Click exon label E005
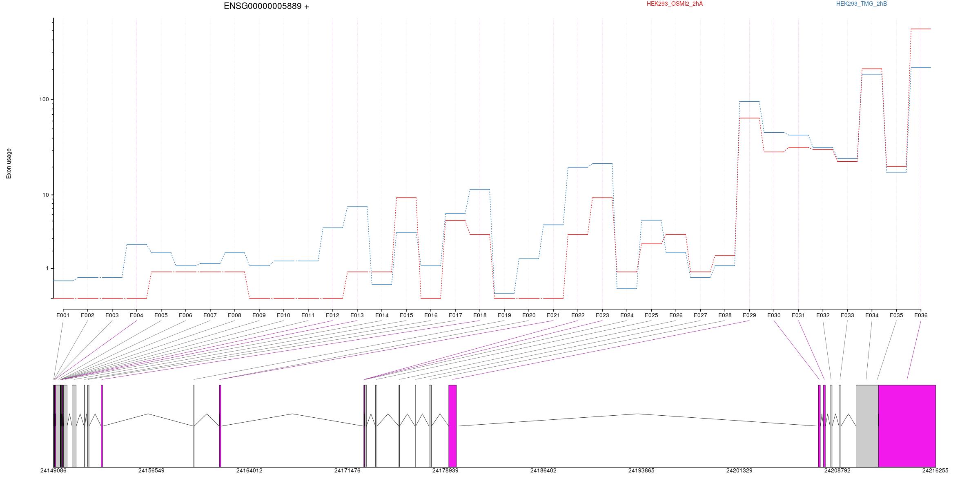 click(x=161, y=315)
